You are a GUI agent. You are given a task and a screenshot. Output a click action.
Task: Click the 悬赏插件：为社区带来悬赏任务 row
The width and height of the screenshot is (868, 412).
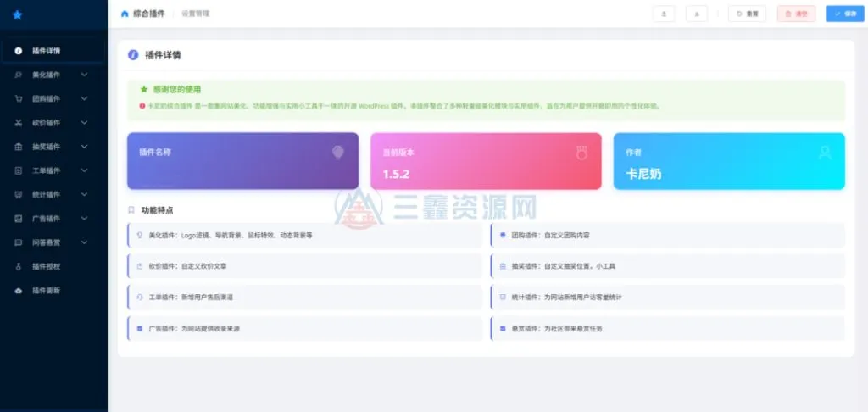[668, 328]
